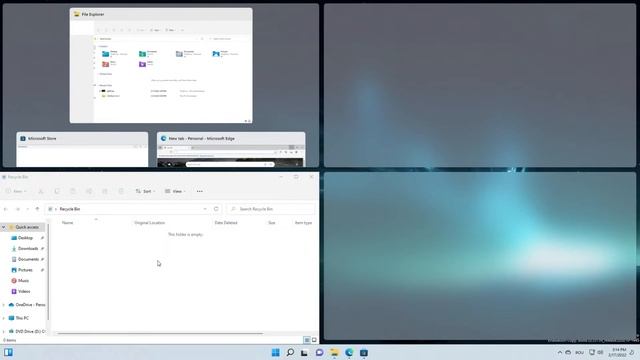This screenshot has height=360, width=640.
Task: Sort by Item type column header
Action: pos(303,223)
